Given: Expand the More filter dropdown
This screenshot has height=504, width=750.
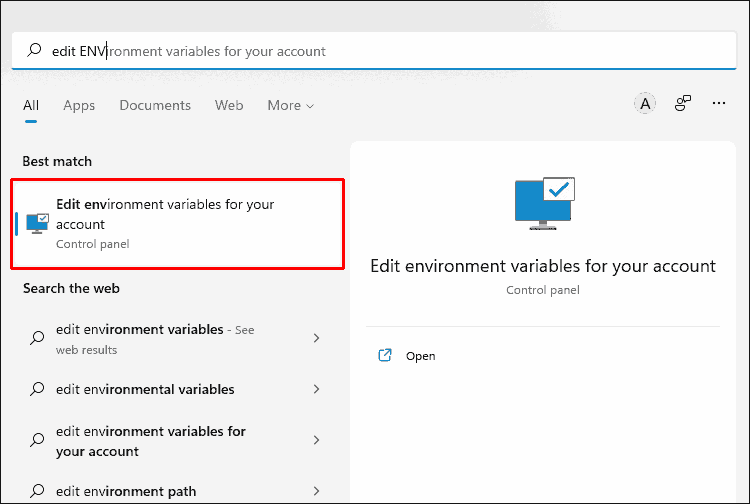Looking at the screenshot, I should pos(290,105).
